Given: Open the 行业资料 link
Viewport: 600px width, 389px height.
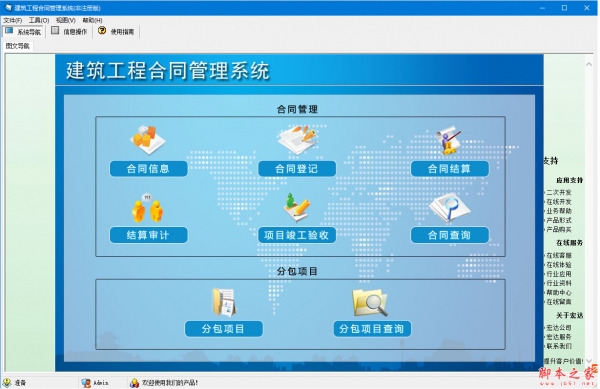Looking at the screenshot, I should pos(558,283).
